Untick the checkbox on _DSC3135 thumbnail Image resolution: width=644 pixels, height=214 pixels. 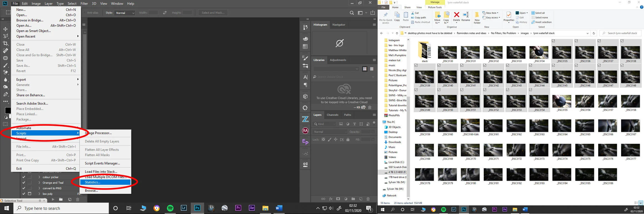[x=553, y=41]
